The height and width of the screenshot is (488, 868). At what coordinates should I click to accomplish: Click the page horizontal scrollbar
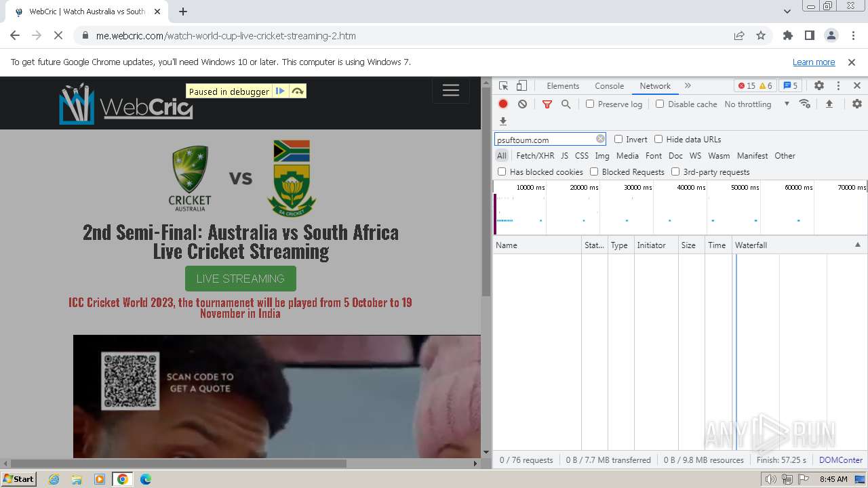178,464
